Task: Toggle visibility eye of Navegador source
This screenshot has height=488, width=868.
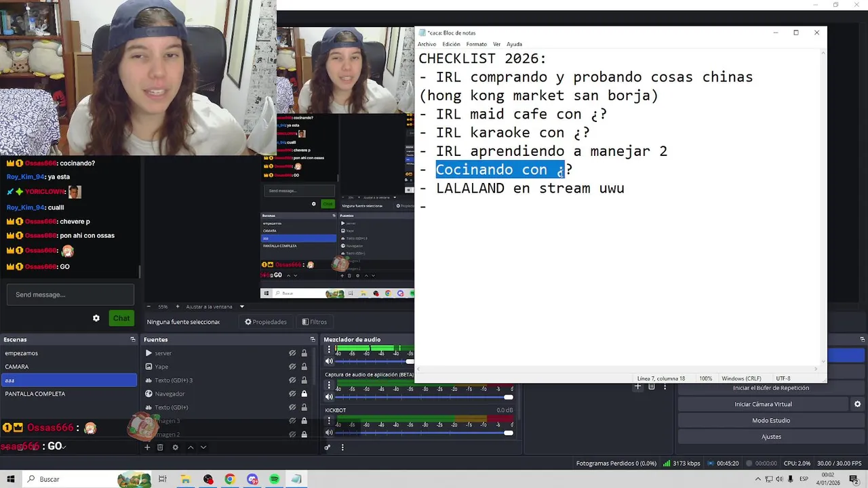Action: point(292,394)
